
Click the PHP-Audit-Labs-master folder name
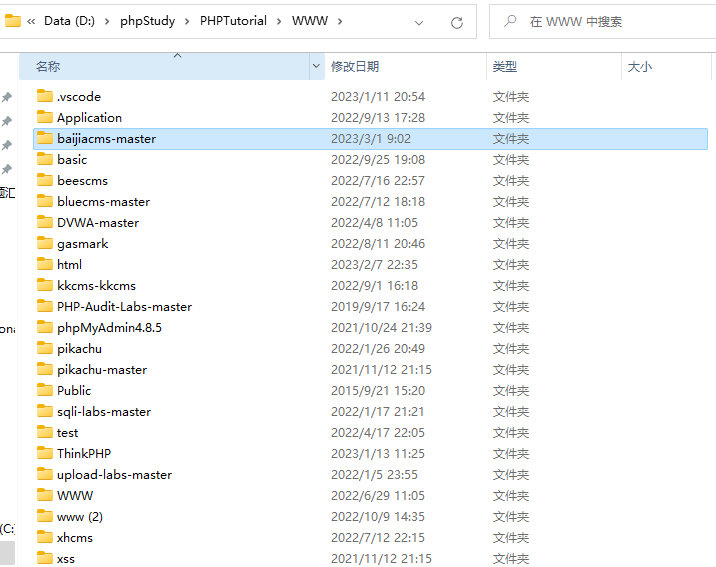pyautogui.click(x=124, y=307)
